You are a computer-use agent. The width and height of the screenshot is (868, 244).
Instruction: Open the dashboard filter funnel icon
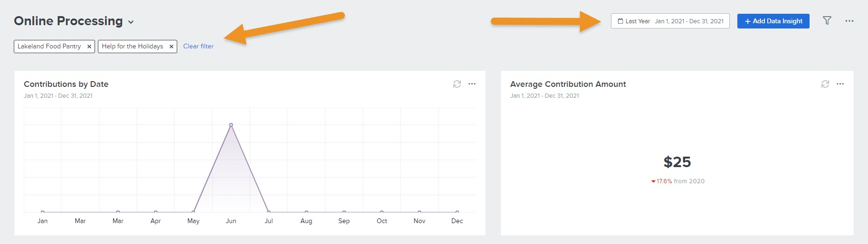tap(827, 20)
